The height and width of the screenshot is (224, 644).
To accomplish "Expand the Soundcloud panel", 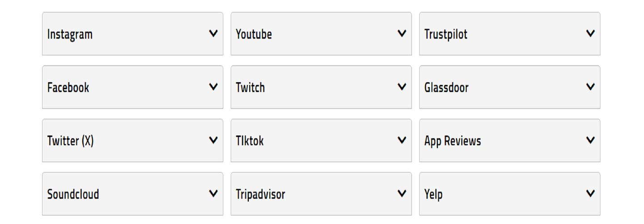I will pyautogui.click(x=213, y=194).
